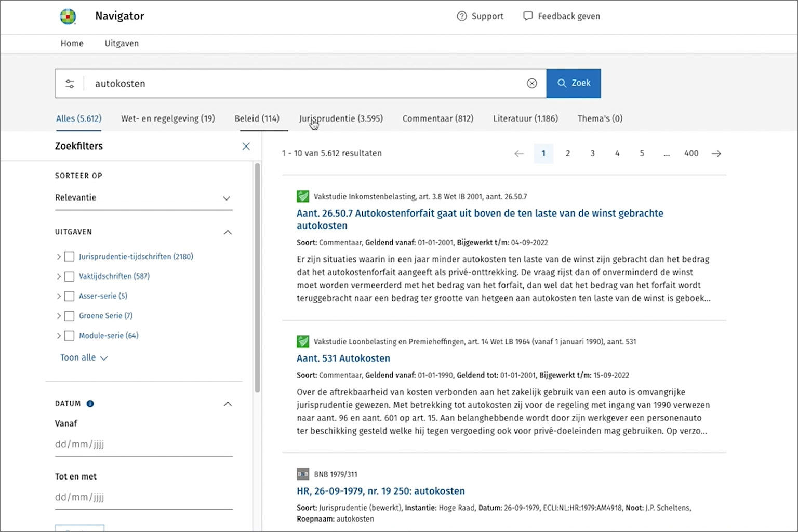Viewport: 798px width, 532px height.
Task: Expand the Asser-serie tree node
Action: pos(59,296)
